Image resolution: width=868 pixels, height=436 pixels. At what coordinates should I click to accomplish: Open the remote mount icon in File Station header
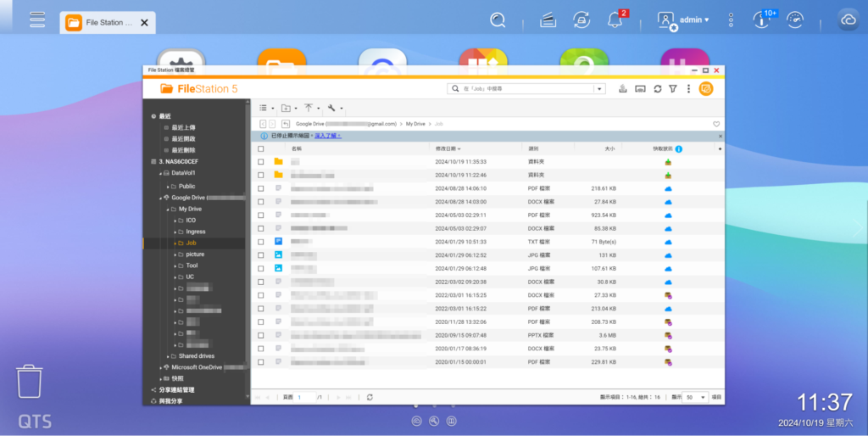point(641,88)
